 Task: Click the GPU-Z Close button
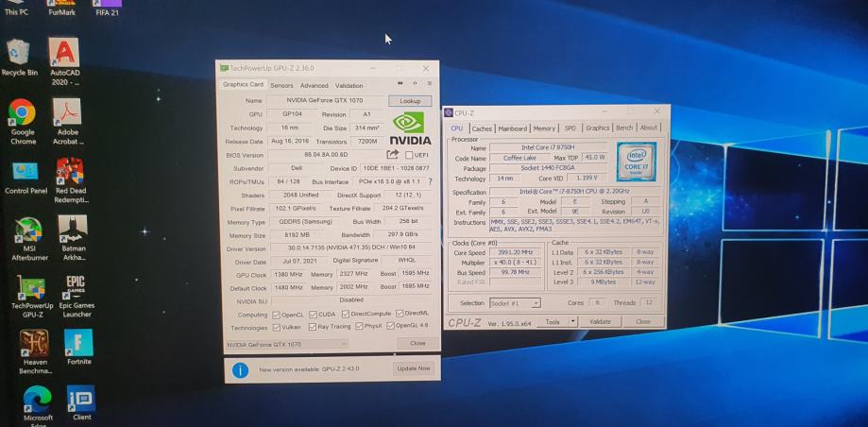[417, 343]
